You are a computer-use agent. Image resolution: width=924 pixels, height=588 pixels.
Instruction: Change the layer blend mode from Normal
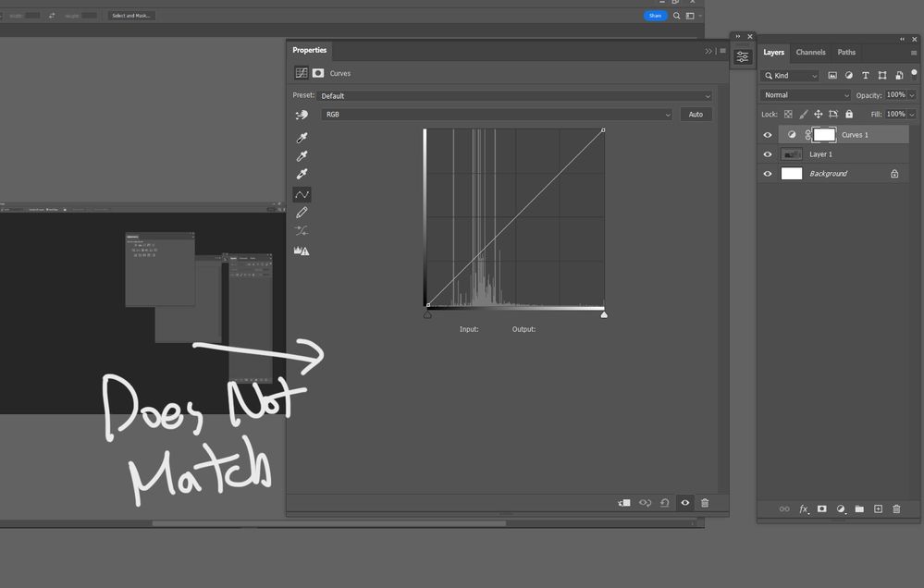click(x=804, y=94)
